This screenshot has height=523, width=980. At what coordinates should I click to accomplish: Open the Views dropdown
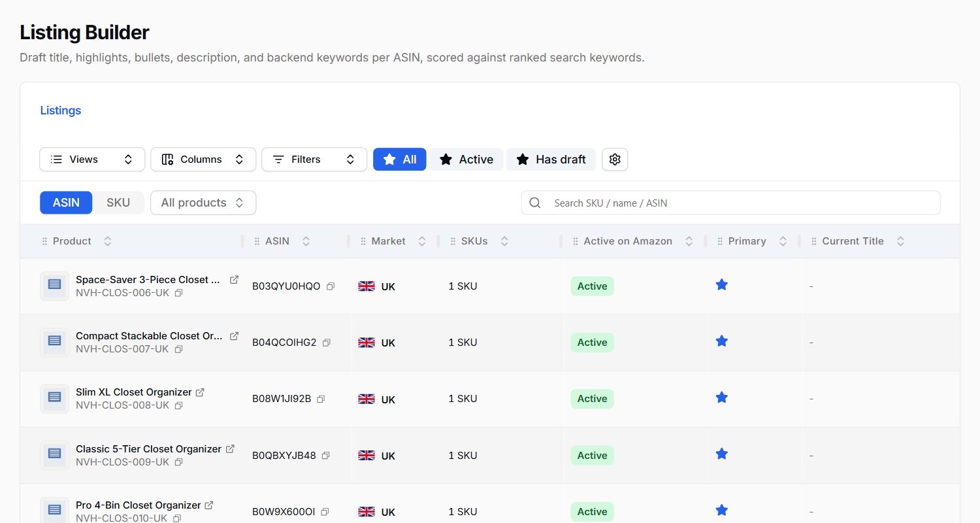click(x=92, y=160)
